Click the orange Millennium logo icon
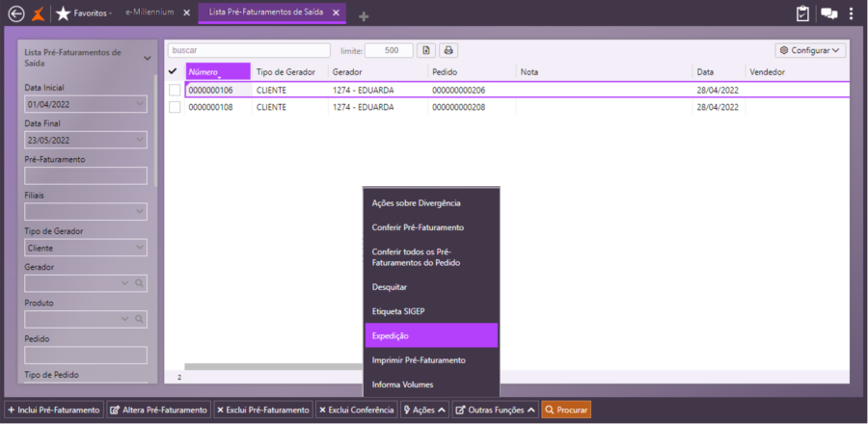The width and height of the screenshot is (868, 424). (x=38, y=13)
